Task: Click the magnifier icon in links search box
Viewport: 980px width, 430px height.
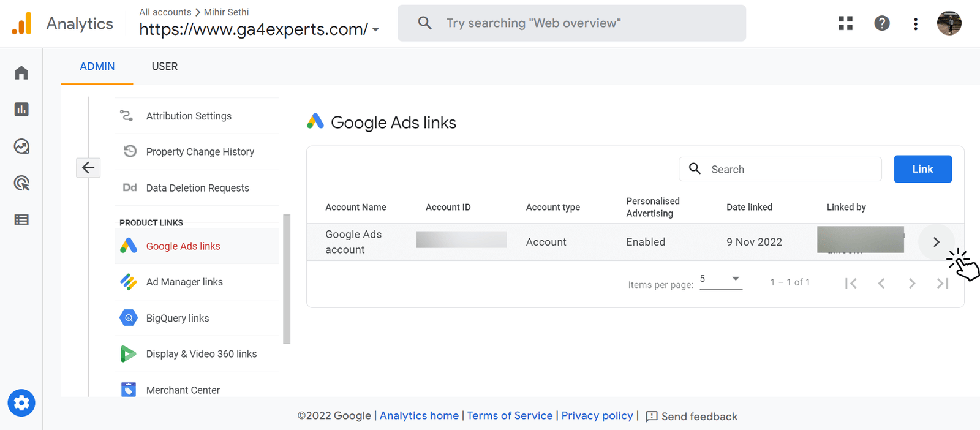Action: 695,168
